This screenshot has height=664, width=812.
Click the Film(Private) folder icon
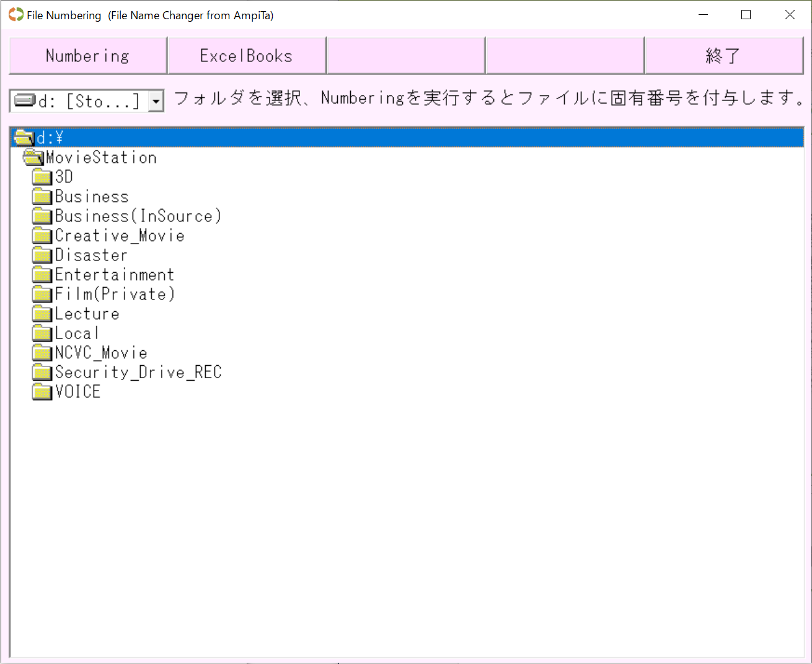tap(42, 294)
